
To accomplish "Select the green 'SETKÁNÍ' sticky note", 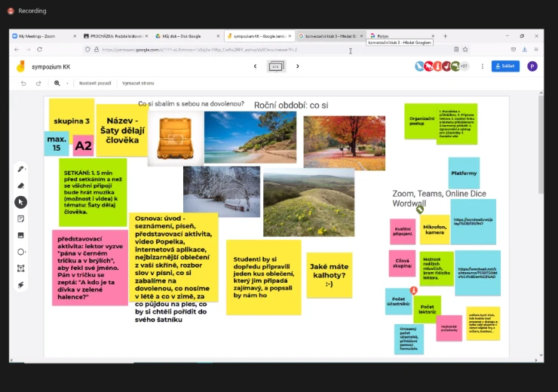I will click(x=93, y=192).
